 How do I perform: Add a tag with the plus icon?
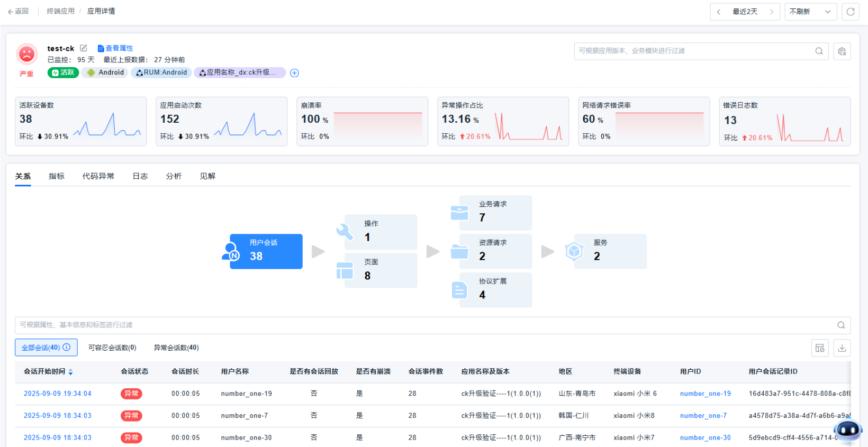click(x=295, y=73)
